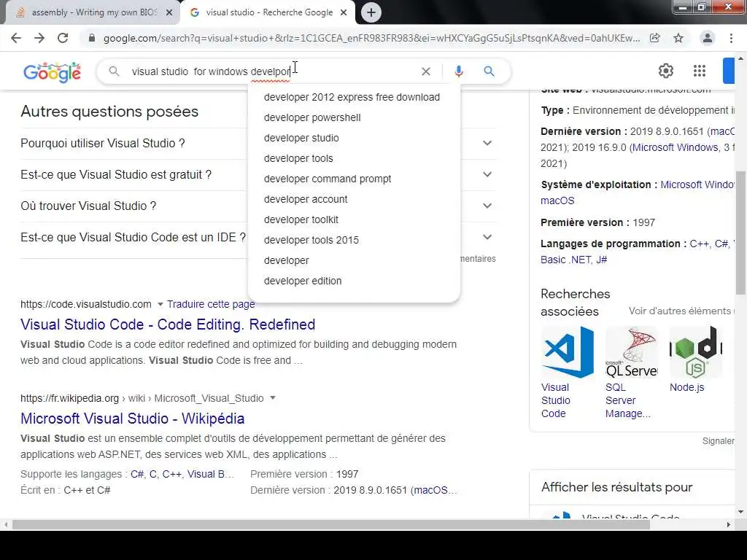Close the assembly BIOS tab

[x=169, y=12]
